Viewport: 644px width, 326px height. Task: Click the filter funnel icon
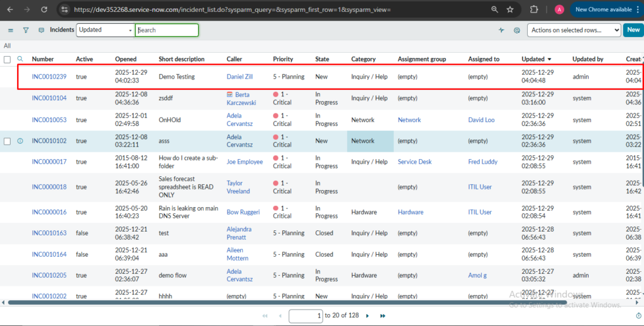(26, 30)
